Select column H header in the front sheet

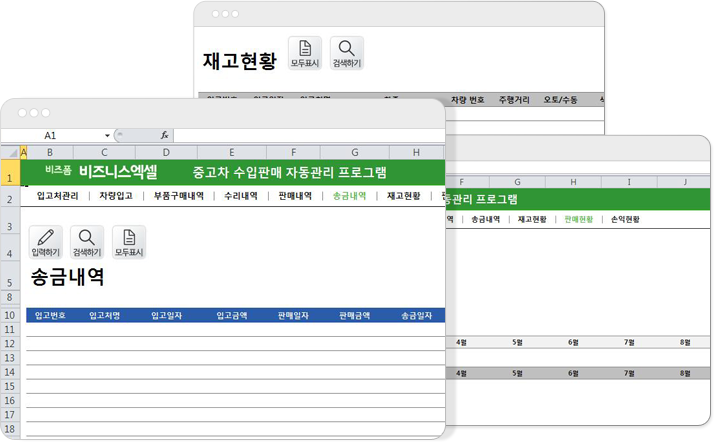point(416,152)
